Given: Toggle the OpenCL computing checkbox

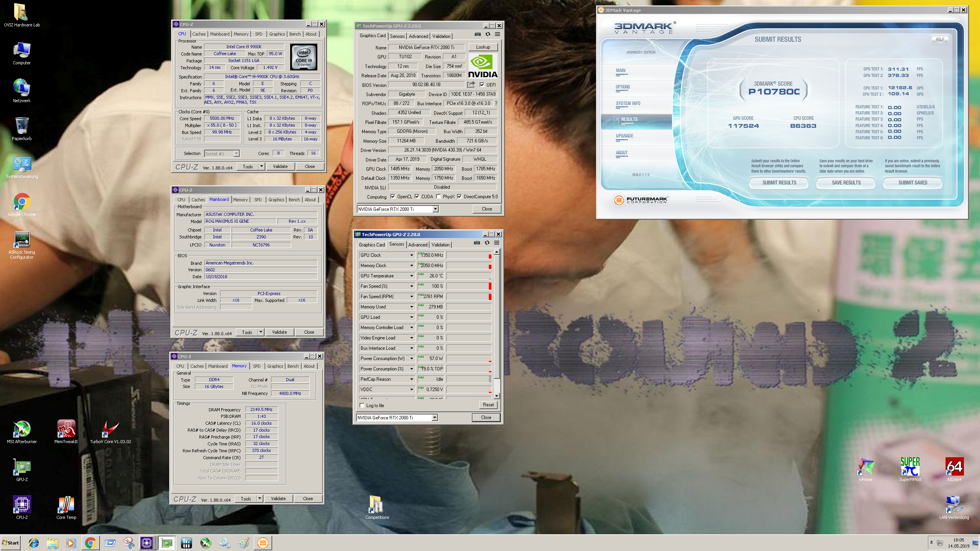Looking at the screenshot, I should (392, 197).
